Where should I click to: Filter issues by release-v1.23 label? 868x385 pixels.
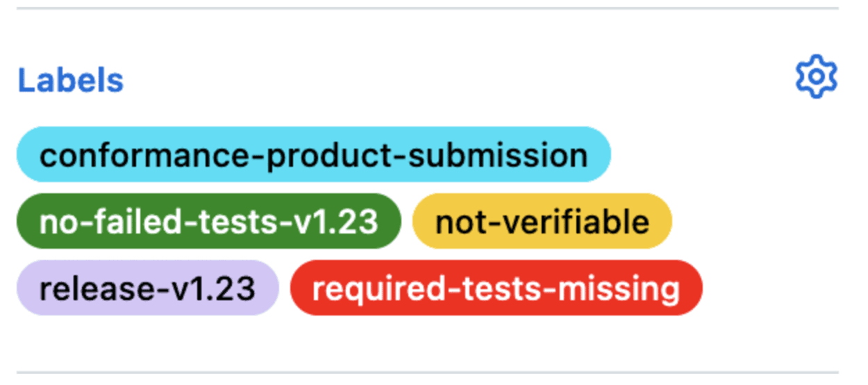click(147, 288)
